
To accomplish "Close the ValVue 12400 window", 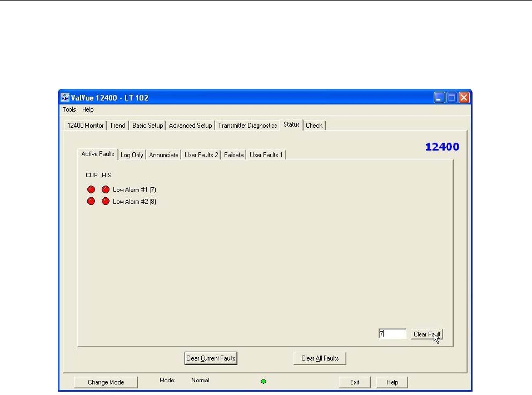I will point(464,98).
